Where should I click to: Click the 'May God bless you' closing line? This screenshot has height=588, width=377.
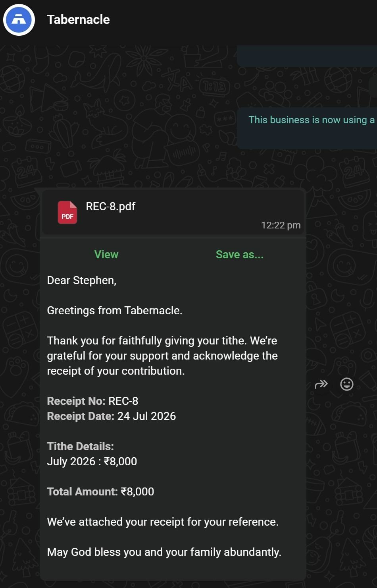pos(164,552)
